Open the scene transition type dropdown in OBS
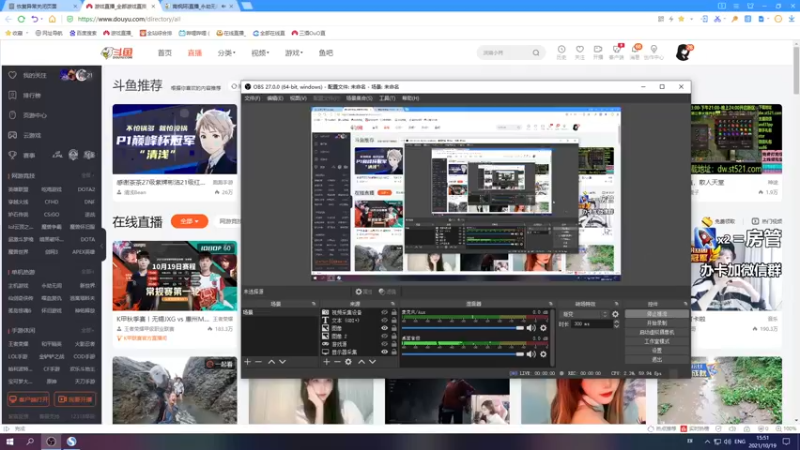This screenshot has width=800, height=450. pos(585,314)
